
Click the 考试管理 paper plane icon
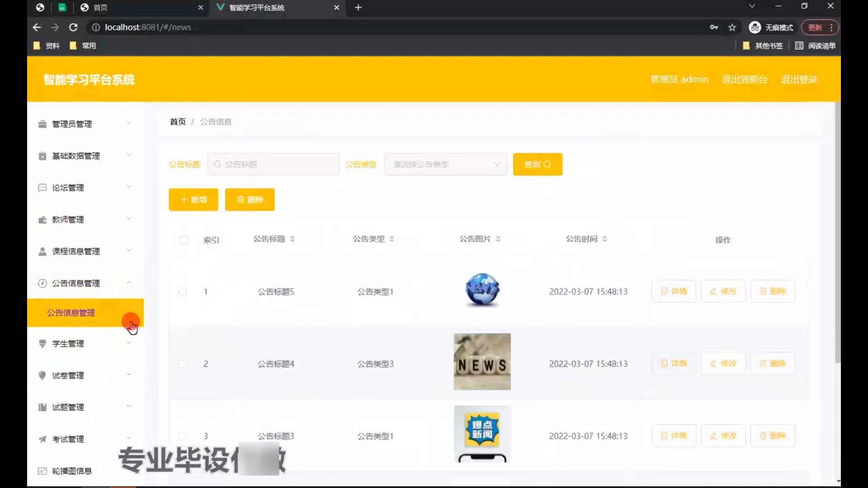[42, 439]
